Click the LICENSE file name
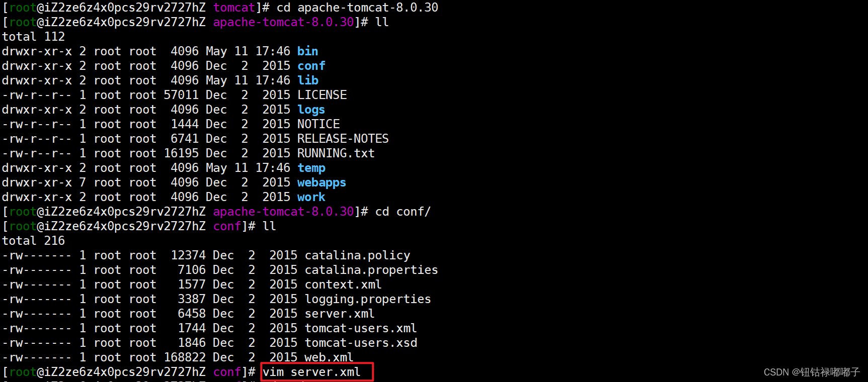Image resolution: width=868 pixels, height=382 pixels. coord(322,95)
